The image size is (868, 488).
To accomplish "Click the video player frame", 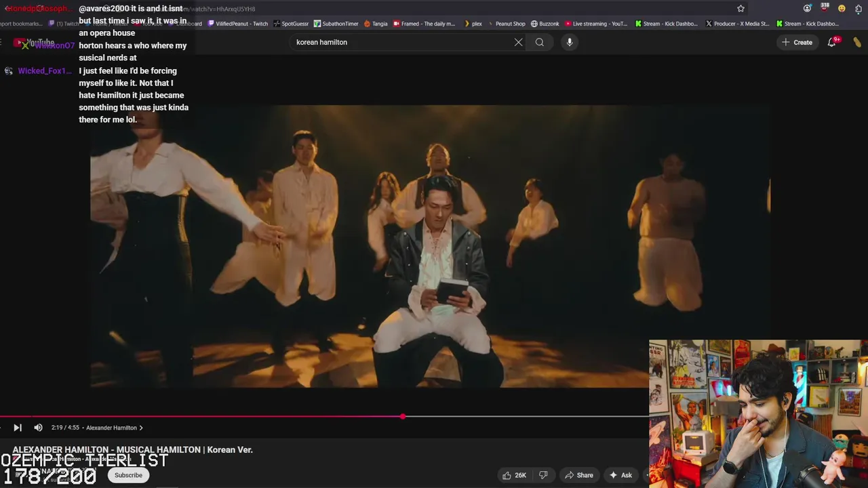I will pyautogui.click(x=430, y=246).
